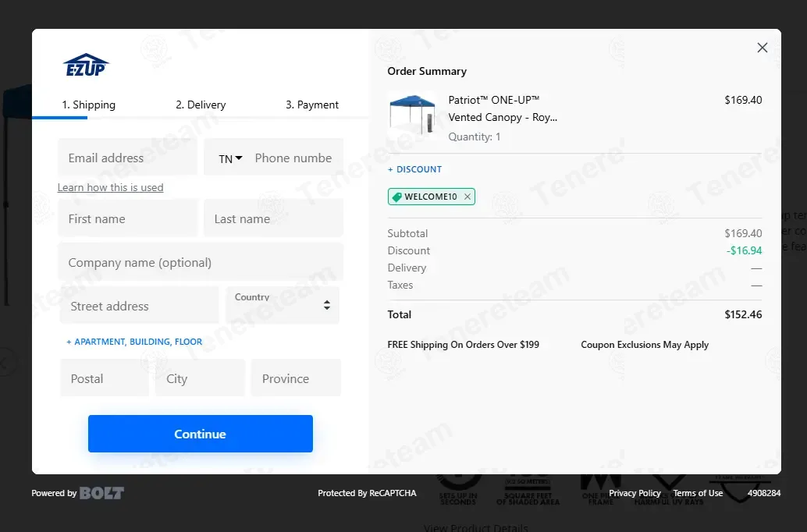
Task: Focus the Email address field
Action: 127,158
